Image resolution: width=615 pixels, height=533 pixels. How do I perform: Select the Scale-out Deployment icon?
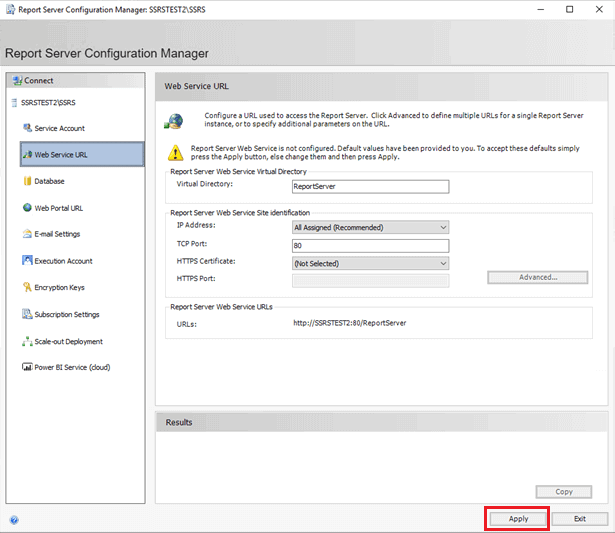tap(27, 341)
